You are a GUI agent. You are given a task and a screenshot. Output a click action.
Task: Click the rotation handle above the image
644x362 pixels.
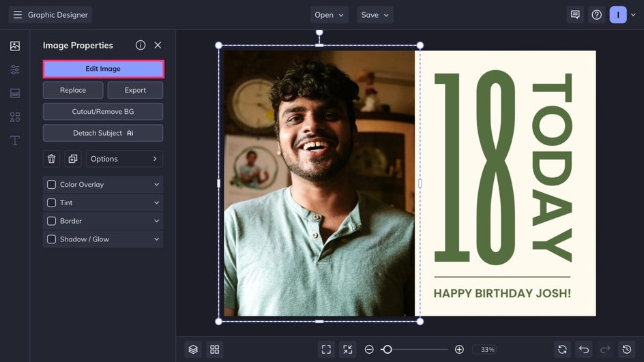pyautogui.click(x=319, y=33)
